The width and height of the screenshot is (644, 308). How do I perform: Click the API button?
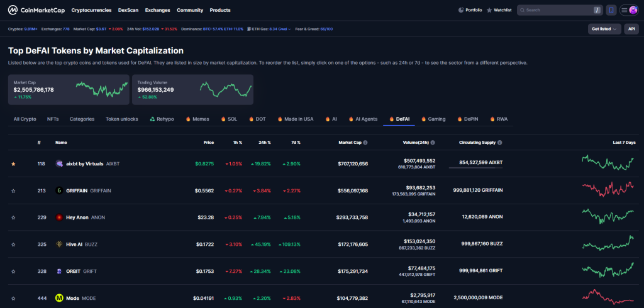click(631, 29)
